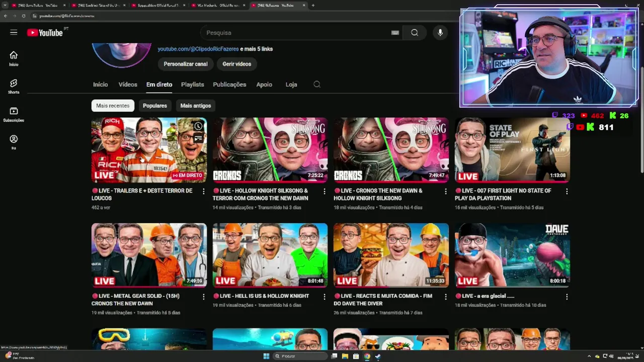
Task: Open the profile icon in the sidebar
Action: click(x=14, y=142)
